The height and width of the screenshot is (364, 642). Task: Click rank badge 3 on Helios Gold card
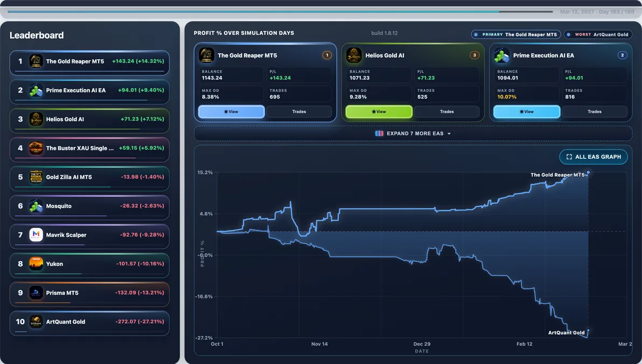[474, 55]
